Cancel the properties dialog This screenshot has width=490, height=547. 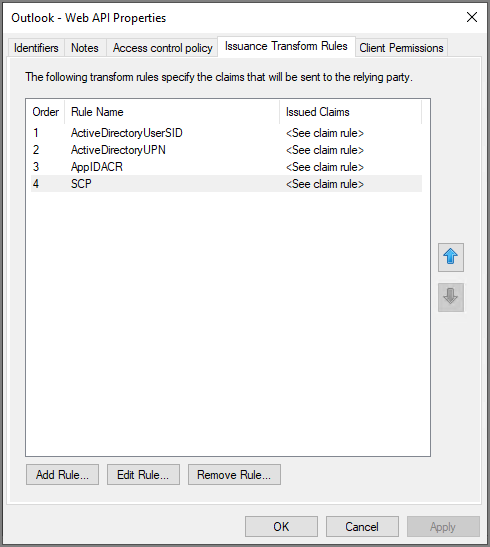[x=362, y=526]
